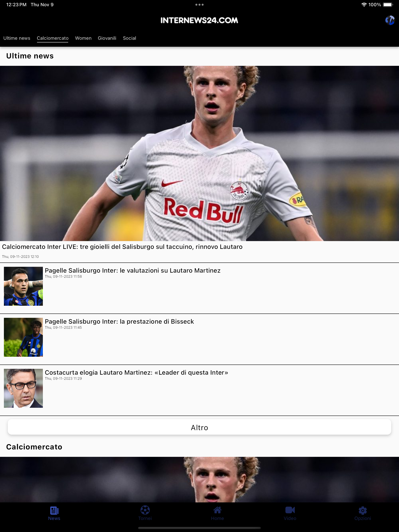Open the News tab icon
The width and height of the screenshot is (399, 532).
coord(54,510)
